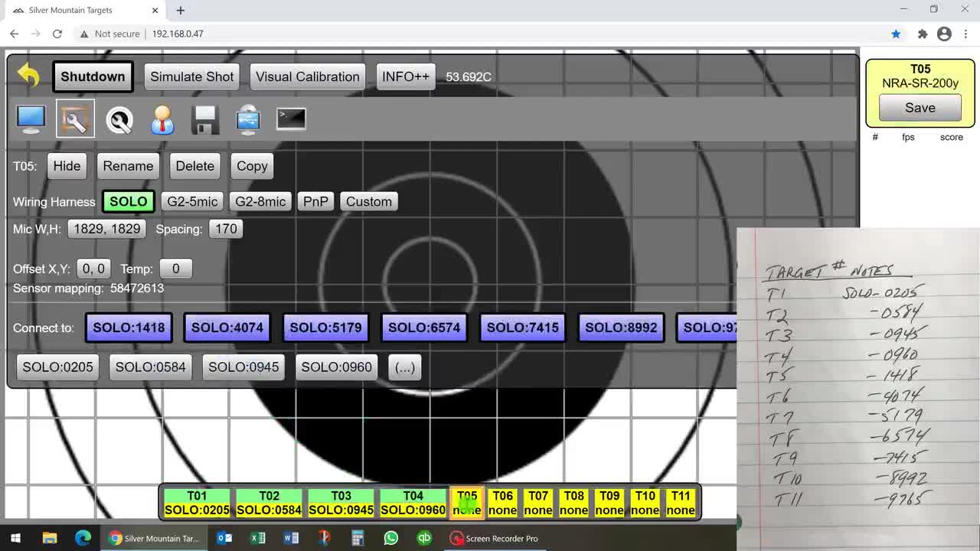This screenshot has width=980, height=551.
Task: Open Visual Calibration
Action: point(308,77)
